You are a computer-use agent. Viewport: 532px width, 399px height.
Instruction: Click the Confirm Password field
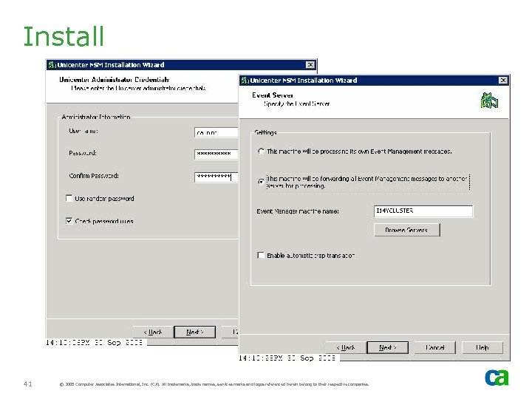click(216, 177)
